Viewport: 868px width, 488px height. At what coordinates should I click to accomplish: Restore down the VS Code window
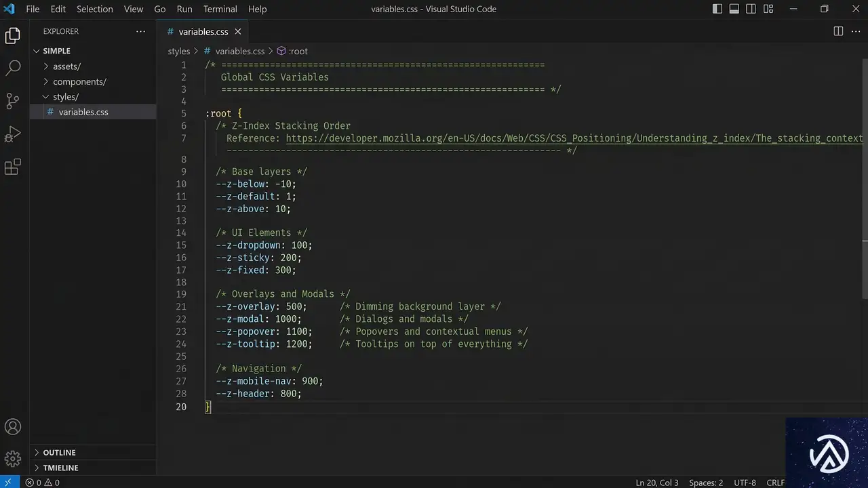coord(825,9)
